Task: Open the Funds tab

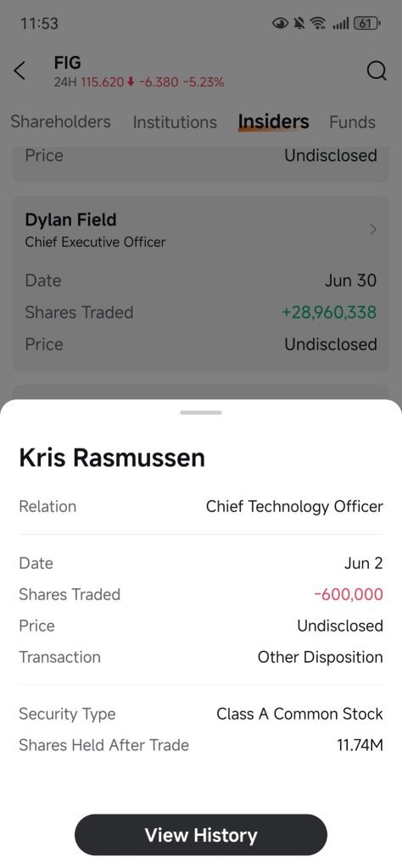Action: pyautogui.click(x=352, y=122)
